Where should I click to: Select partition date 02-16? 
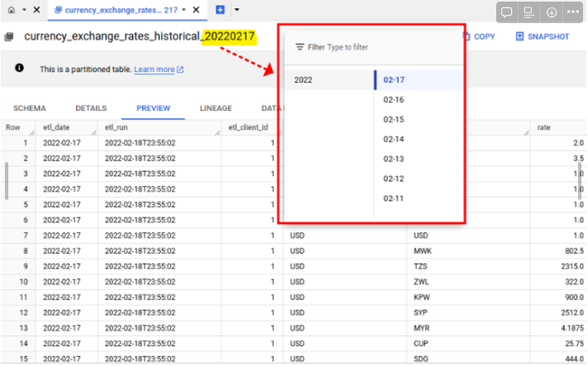pyautogui.click(x=418, y=100)
